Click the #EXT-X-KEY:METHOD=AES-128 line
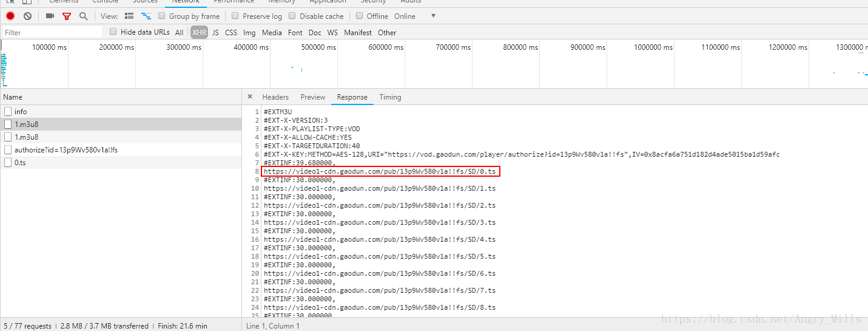Image resolution: width=868 pixels, height=331 pixels. [522, 155]
